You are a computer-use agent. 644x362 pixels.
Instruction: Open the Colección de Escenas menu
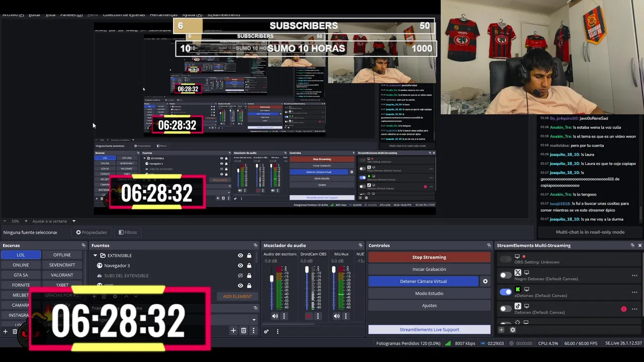[x=124, y=15]
